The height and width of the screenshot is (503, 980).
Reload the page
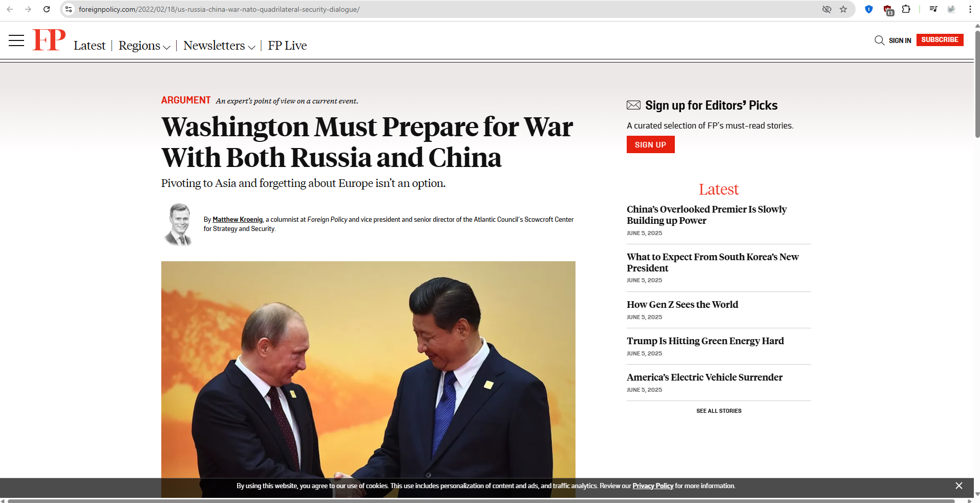[47, 9]
